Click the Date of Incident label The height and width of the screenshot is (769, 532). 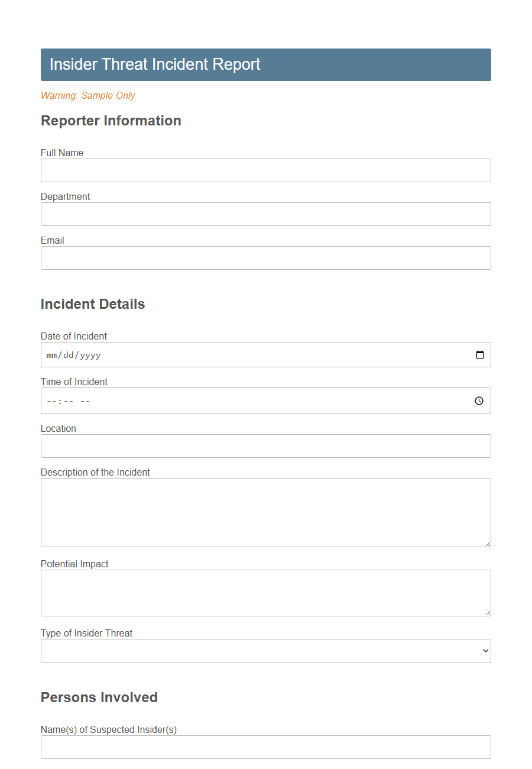pos(73,336)
